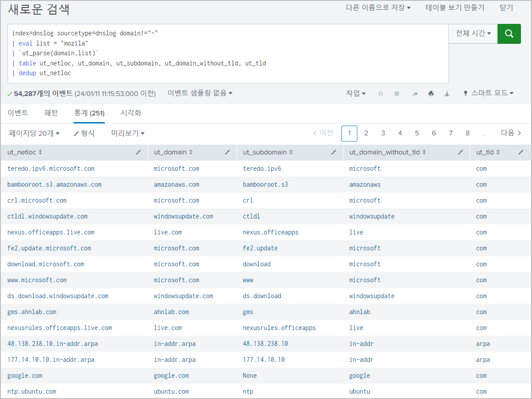Click the share job arrow icon
Image resolution: width=532 pixels, height=399 pixels.
click(415, 94)
